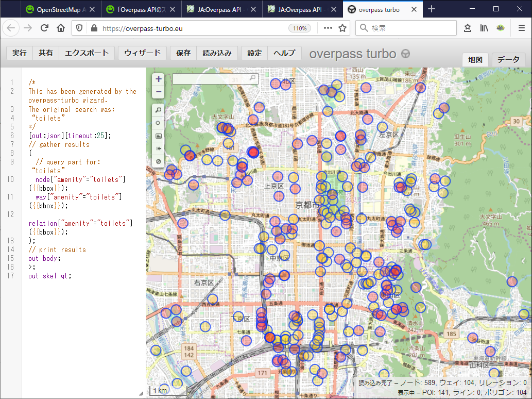Zoom out on the map
Screen dimensions: 532x399
(159, 92)
